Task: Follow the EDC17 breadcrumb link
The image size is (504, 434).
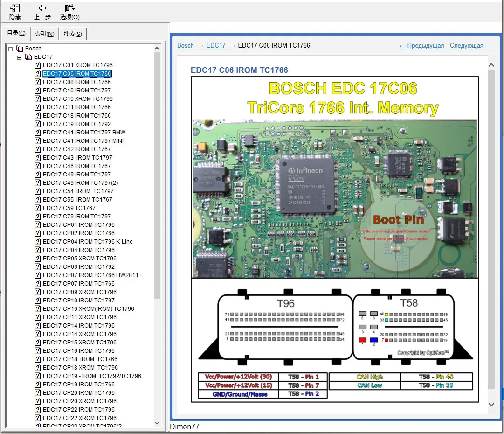Action: pos(216,45)
